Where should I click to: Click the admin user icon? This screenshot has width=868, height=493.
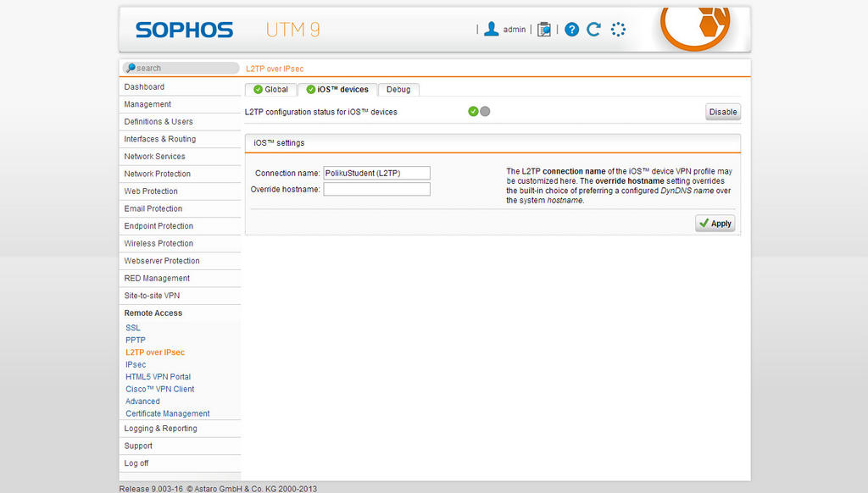491,30
